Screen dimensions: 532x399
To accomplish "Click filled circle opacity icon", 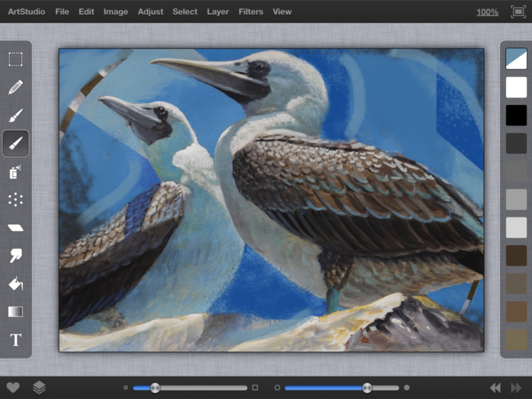I will [407, 388].
